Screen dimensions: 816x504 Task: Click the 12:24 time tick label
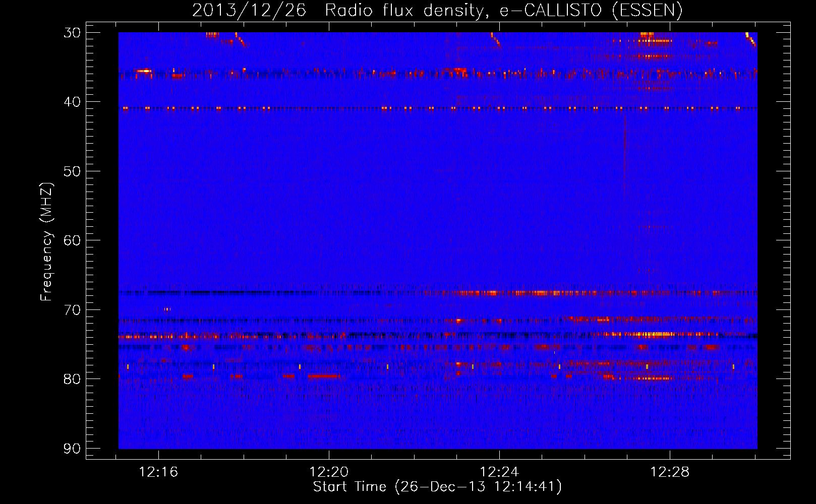pyautogui.click(x=499, y=472)
